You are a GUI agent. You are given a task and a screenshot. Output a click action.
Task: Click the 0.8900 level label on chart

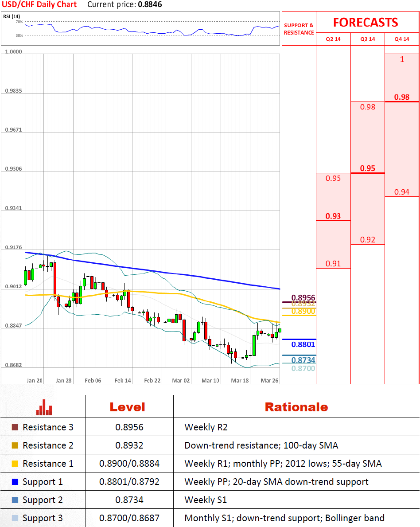303,311
